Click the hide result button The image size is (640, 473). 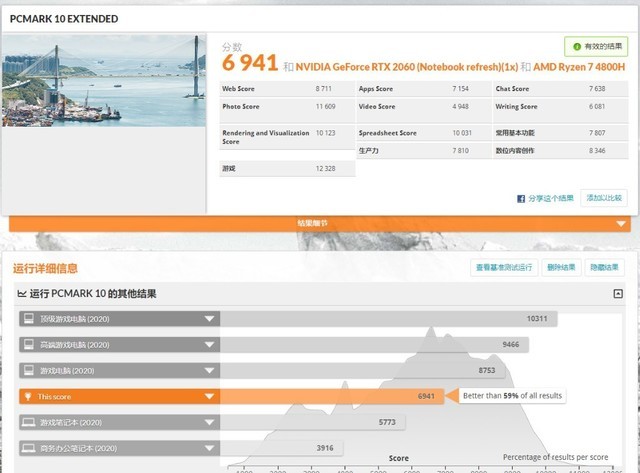pyautogui.click(x=604, y=268)
